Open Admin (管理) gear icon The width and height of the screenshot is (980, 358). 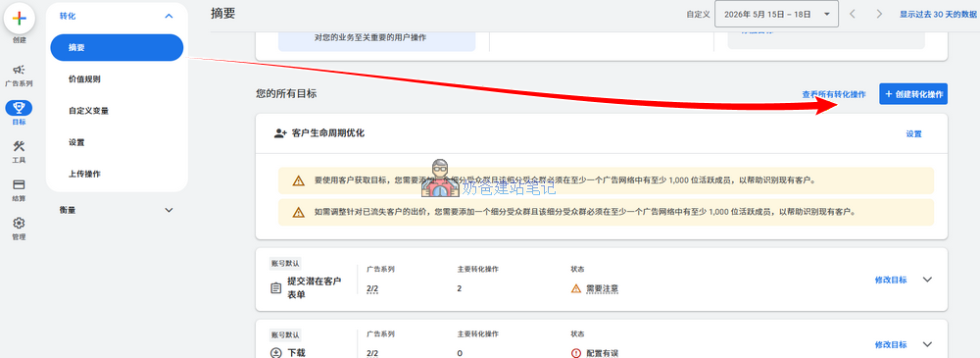point(19,223)
